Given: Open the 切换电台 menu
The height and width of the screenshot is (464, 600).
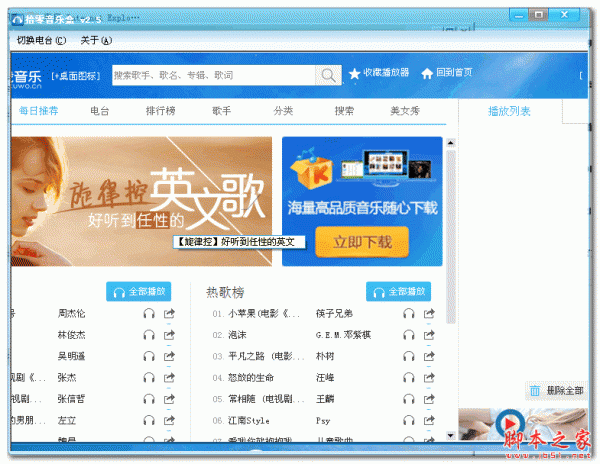Looking at the screenshot, I should click(41, 40).
